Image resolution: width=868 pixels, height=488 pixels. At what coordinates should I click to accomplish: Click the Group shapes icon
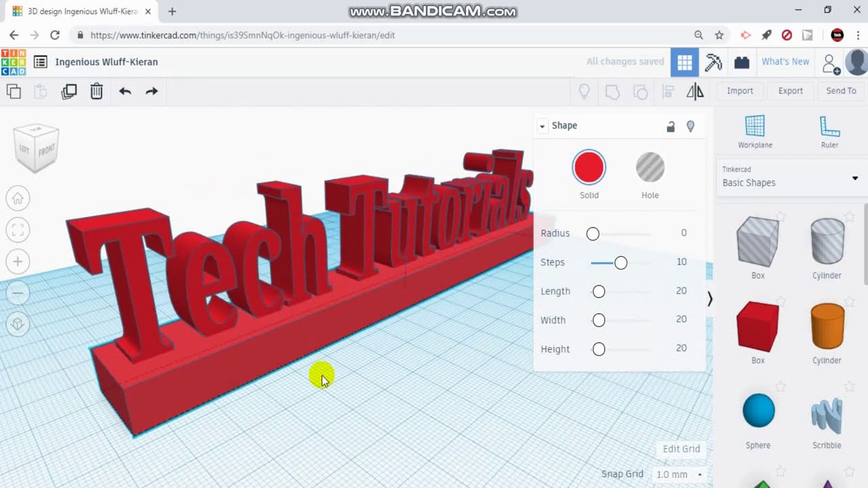pyautogui.click(x=612, y=91)
